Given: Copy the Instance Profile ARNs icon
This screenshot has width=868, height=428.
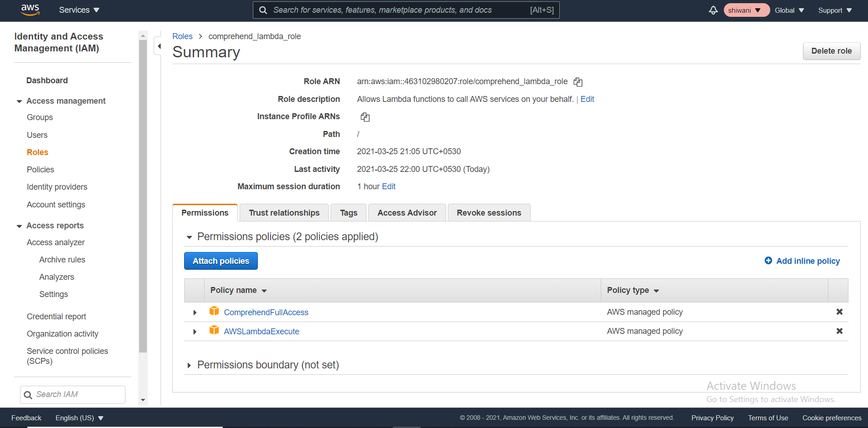Looking at the screenshot, I should 365,117.
